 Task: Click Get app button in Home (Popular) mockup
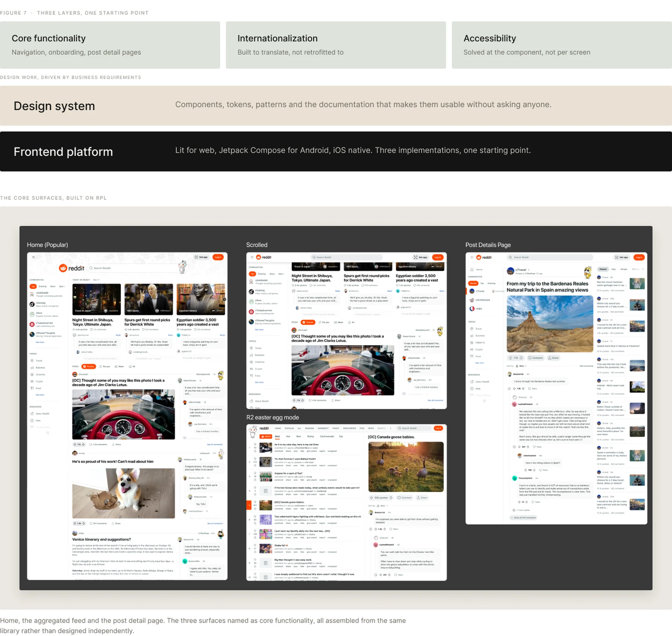[201, 257]
